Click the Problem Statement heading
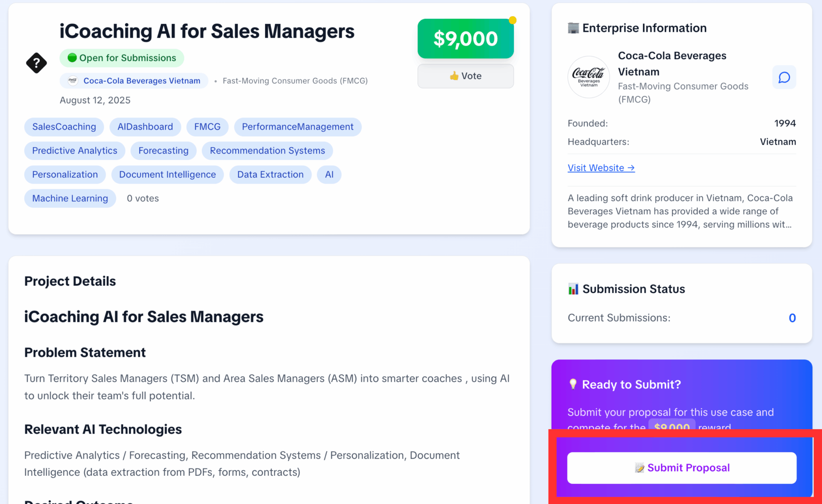The image size is (822, 504). (x=85, y=352)
